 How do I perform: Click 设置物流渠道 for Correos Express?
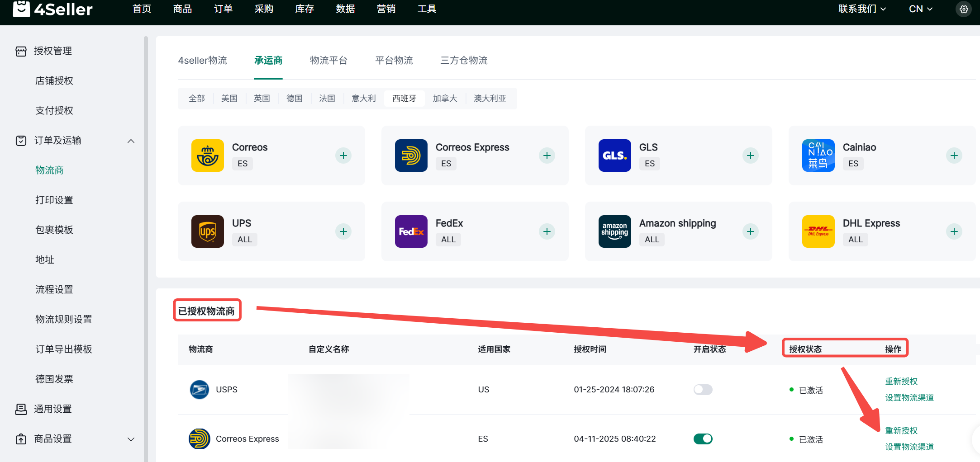coord(909,447)
